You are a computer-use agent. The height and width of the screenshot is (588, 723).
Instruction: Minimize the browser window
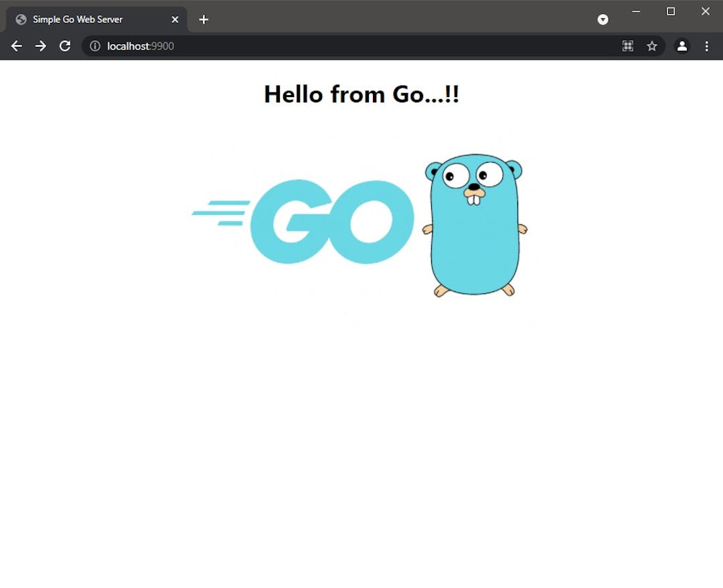pyautogui.click(x=636, y=11)
